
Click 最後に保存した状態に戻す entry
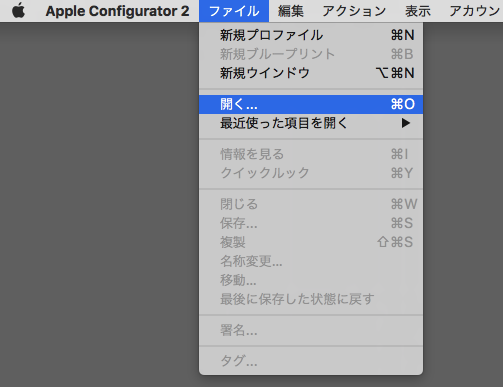(311, 299)
